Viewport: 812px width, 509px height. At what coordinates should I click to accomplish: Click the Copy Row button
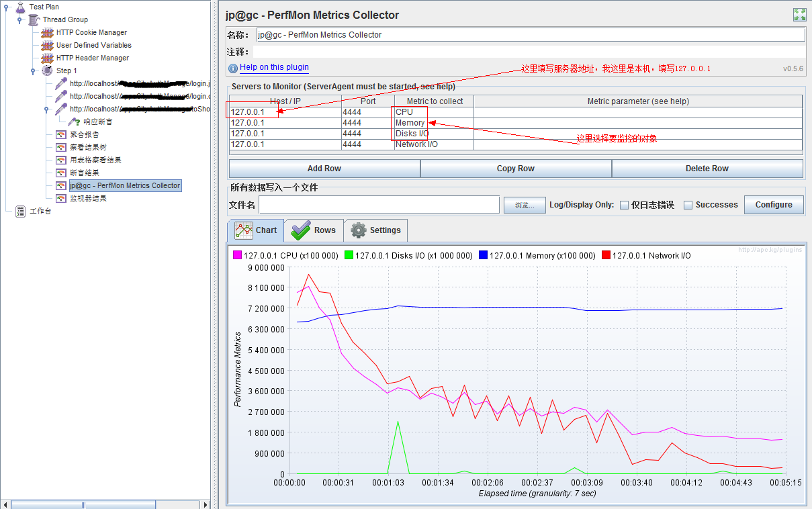click(516, 169)
